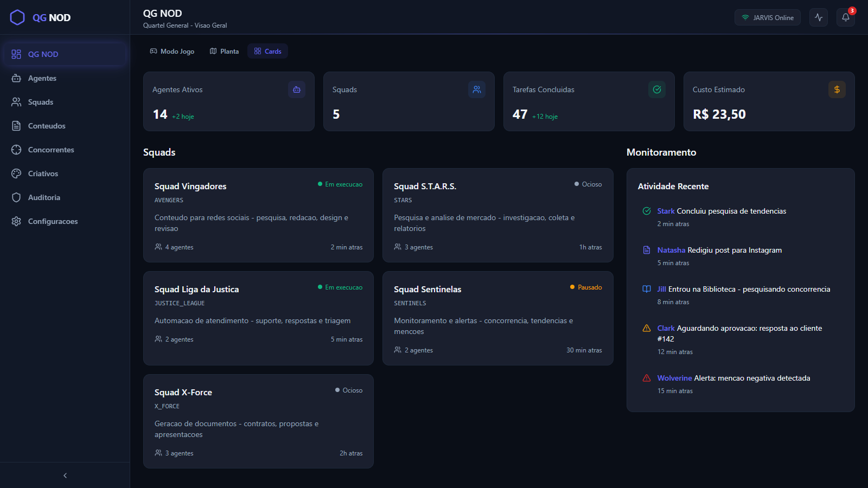Click the QG NOD hexagon logo
This screenshot has width=868, height=488.
(x=17, y=17)
